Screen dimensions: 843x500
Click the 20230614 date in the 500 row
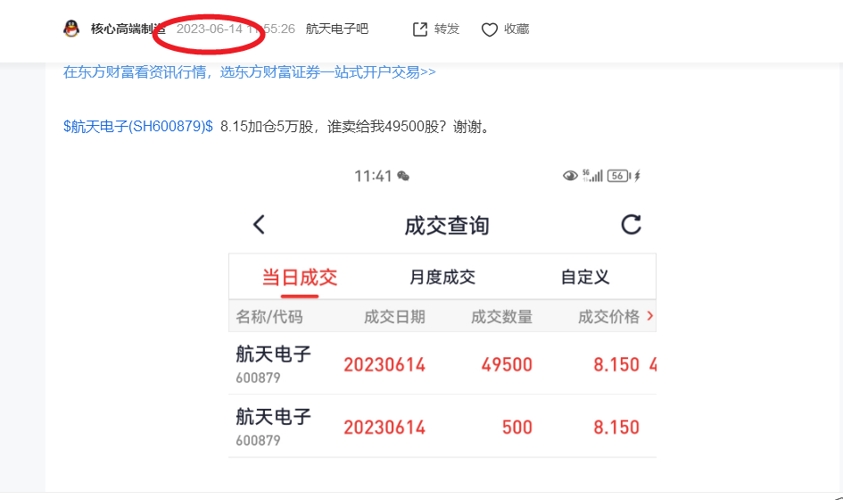coord(384,427)
